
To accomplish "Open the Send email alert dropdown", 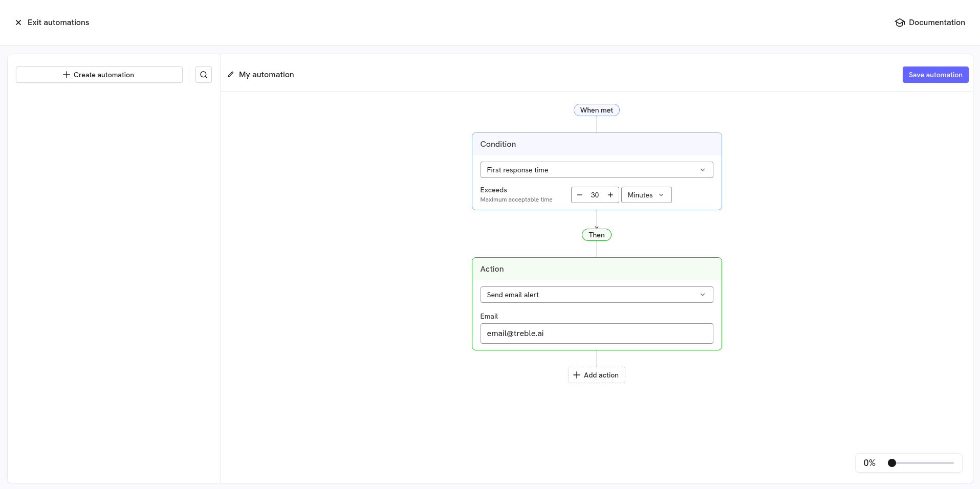I will pyautogui.click(x=597, y=295).
